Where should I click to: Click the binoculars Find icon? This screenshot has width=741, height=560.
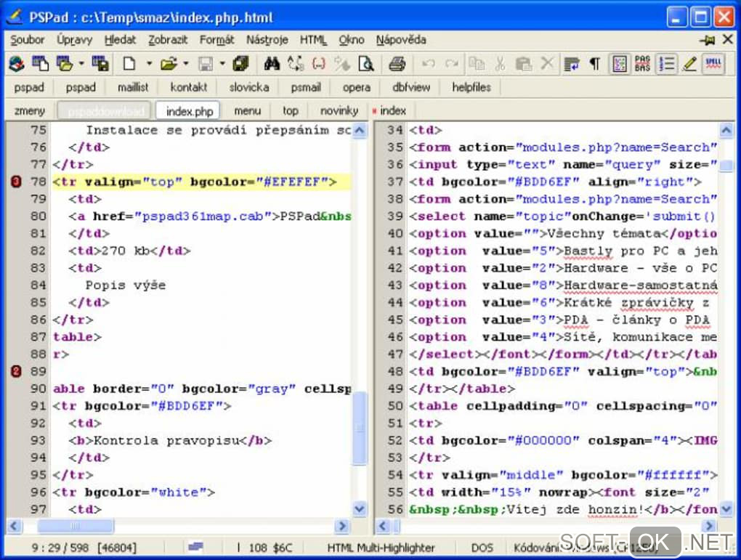pos(272,64)
